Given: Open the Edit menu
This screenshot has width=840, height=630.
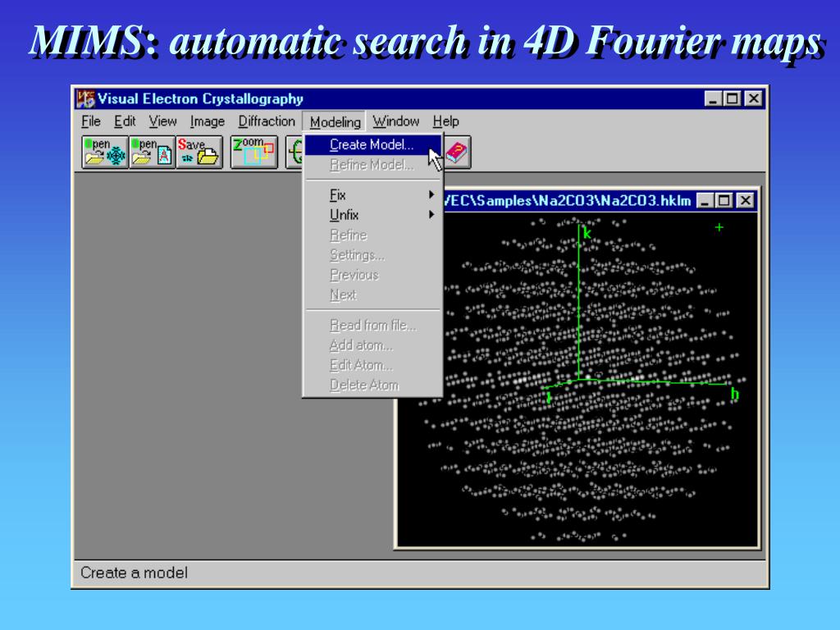Looking at the screenshot, I should pyautogui.click(x=125, y=121).
